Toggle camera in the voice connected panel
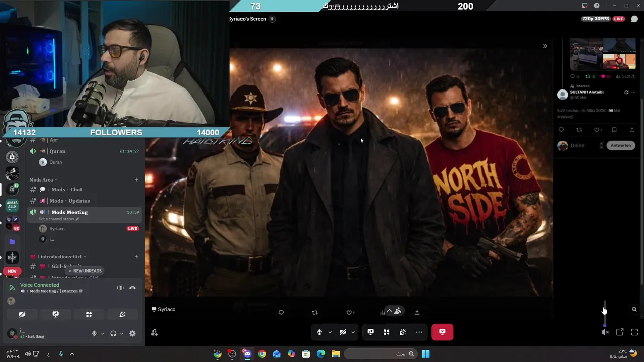Screen dimensions: 644x362 pos(22,314)
